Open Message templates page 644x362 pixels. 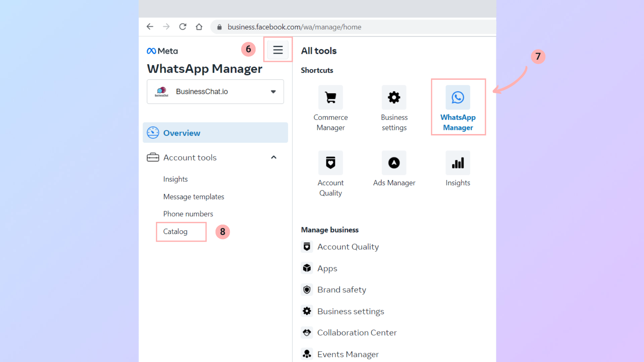coord(194,197)
